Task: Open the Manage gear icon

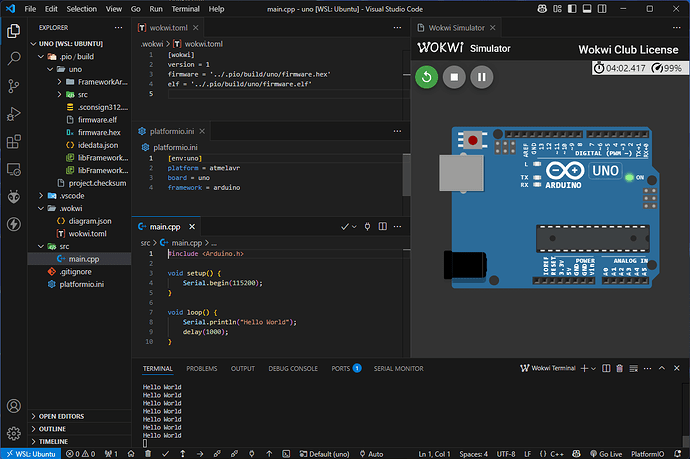Action: [x=14, y=433]
